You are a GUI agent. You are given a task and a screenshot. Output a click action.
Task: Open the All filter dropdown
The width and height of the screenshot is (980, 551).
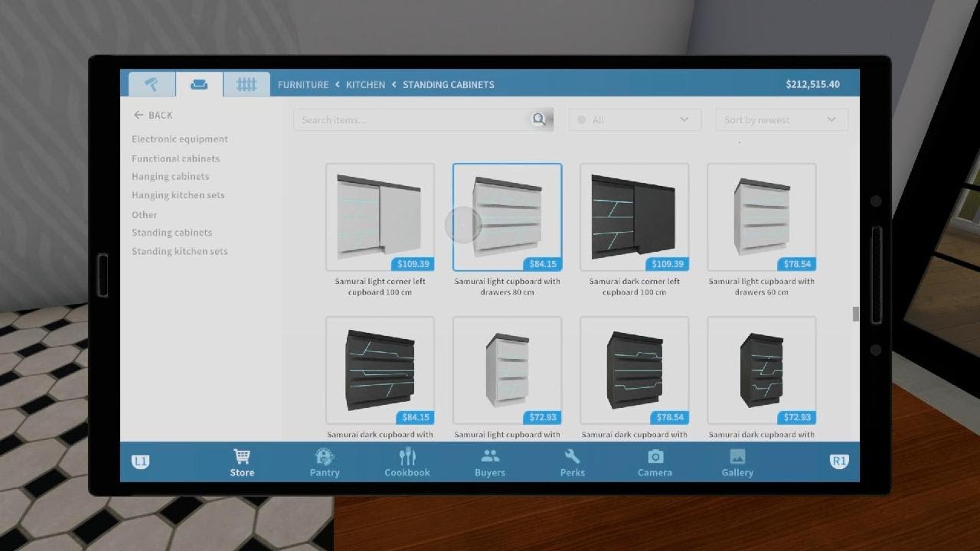click(635, 119)
